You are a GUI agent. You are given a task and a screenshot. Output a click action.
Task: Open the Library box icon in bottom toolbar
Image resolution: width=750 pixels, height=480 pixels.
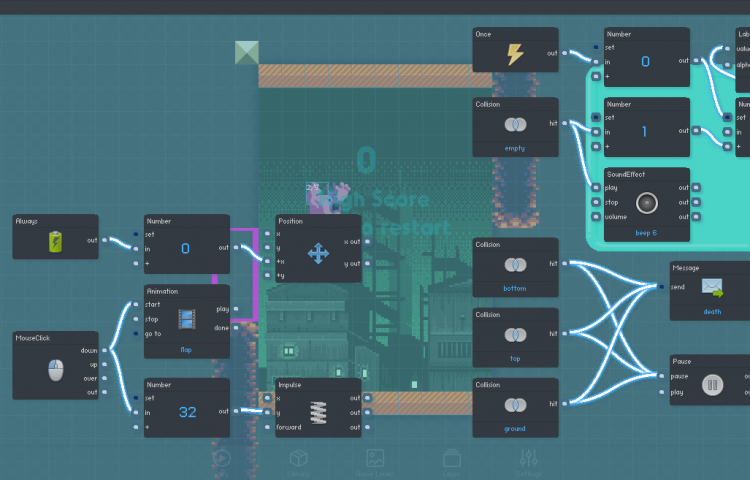pyautogui.click(x=298, y=458)
